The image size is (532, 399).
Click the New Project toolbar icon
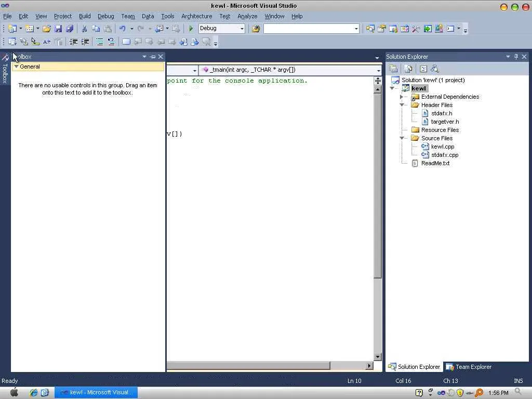click(x=12, y=29)
